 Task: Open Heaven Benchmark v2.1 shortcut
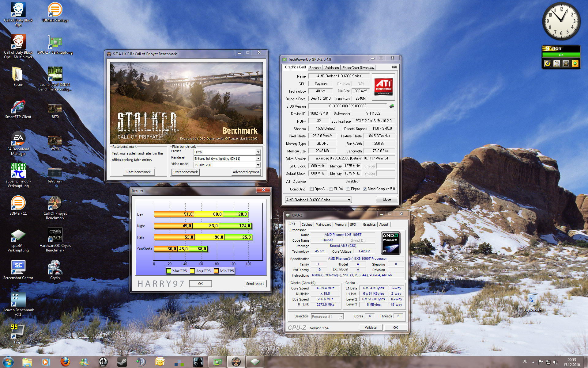click(x=18, y=304)
